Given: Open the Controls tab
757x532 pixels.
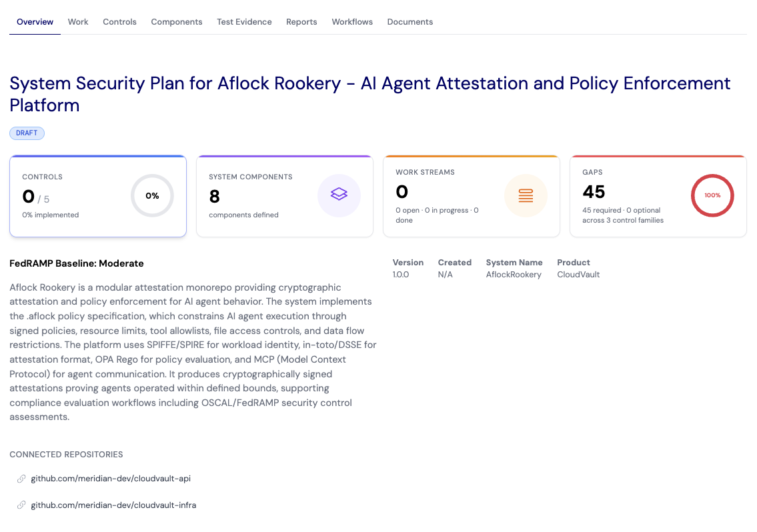Looking at the screenshot, I should pos(119,22).
